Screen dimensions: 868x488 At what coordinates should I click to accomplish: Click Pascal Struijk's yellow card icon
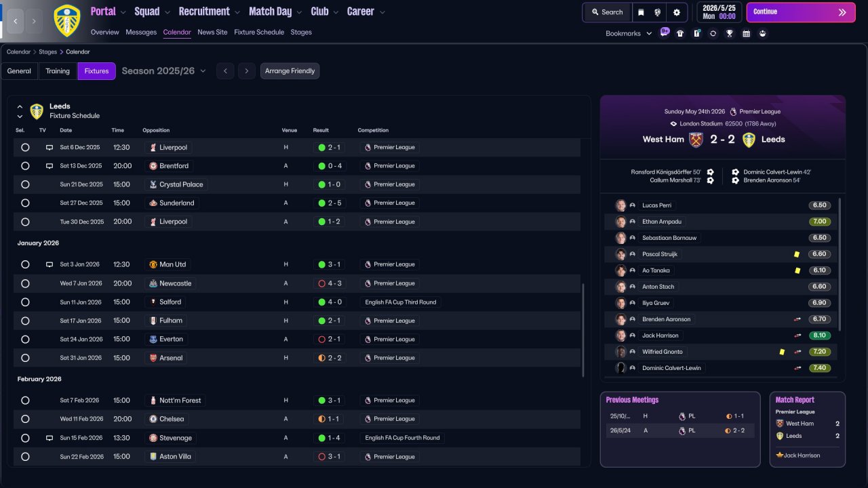pyautogui.click(x=797, y=254)
